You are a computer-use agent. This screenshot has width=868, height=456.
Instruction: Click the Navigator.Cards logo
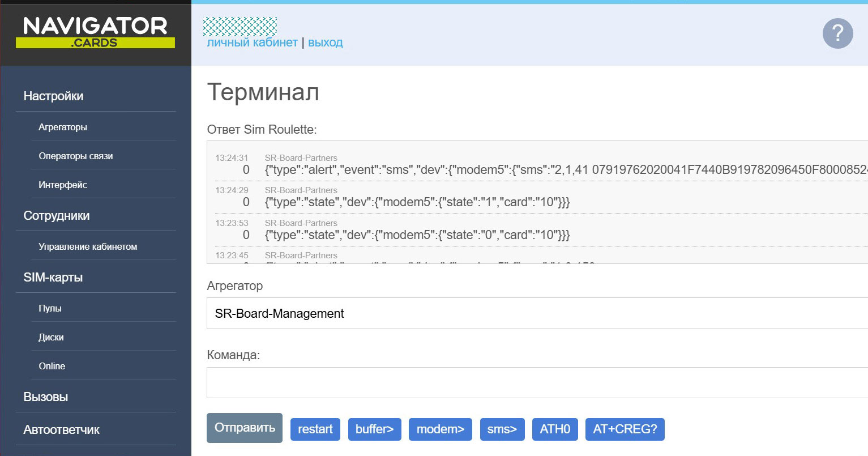point(95,32)
